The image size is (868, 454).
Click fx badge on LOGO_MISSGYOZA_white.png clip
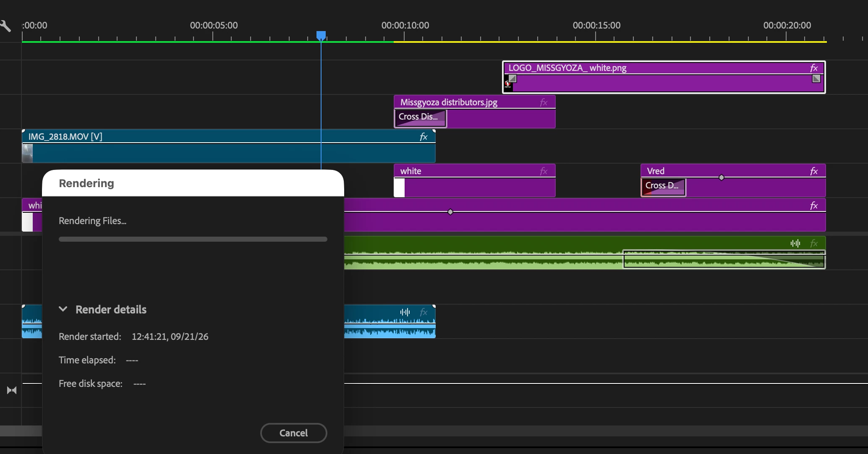pos(814,68)
